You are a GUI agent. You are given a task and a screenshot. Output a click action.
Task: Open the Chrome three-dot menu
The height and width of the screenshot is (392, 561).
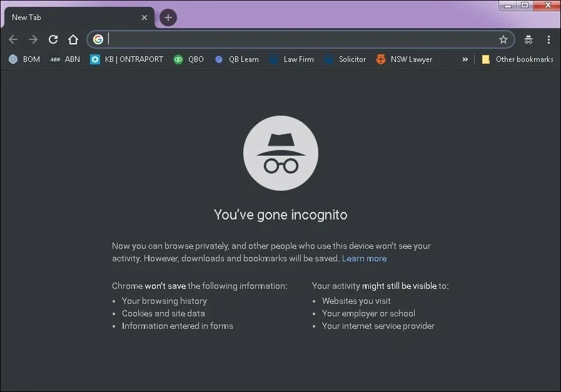(548, 39)
